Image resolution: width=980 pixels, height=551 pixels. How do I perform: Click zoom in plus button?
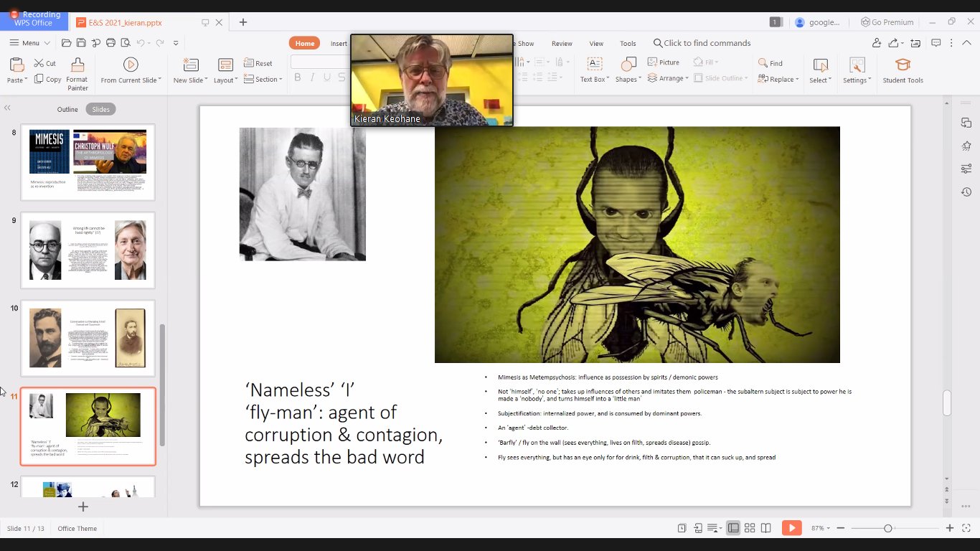[x=950, y=528]
